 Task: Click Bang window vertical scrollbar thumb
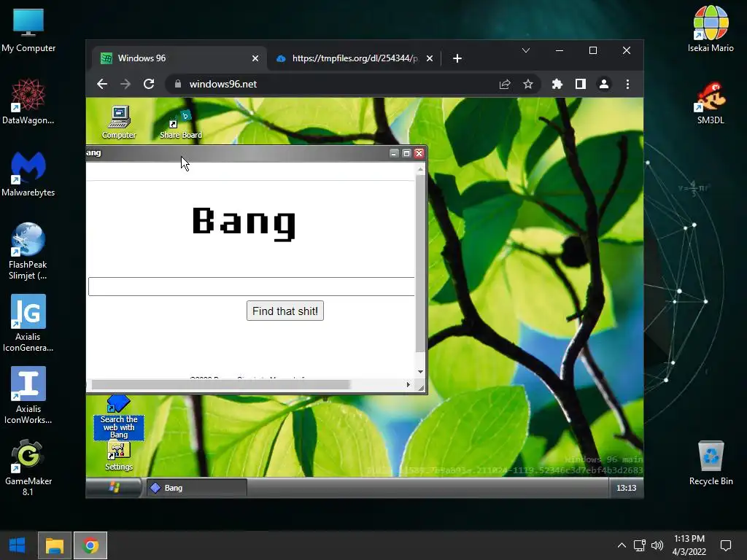point(420,264)
